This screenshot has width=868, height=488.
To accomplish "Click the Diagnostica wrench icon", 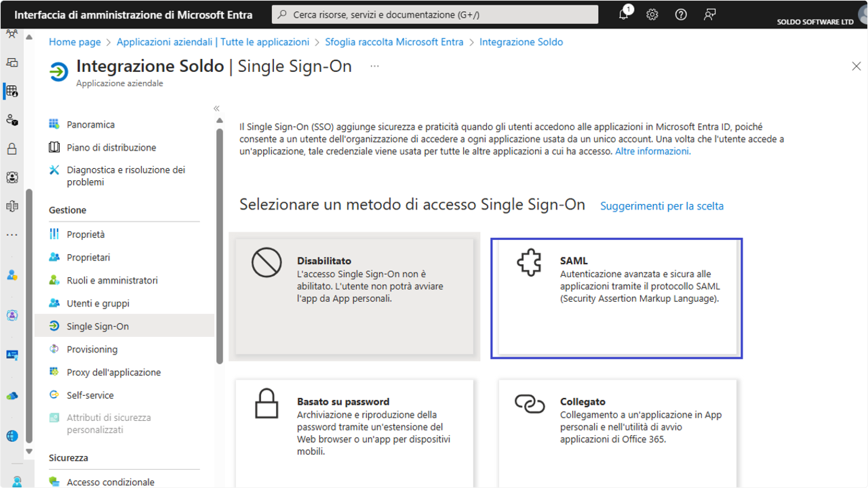I will [54, 170].
